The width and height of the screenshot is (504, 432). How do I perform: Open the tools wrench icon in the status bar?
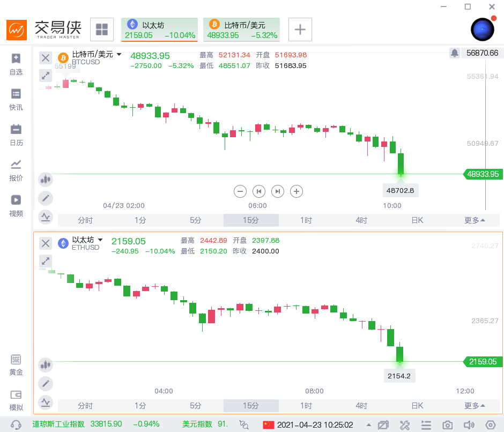[x=405, y=424]
